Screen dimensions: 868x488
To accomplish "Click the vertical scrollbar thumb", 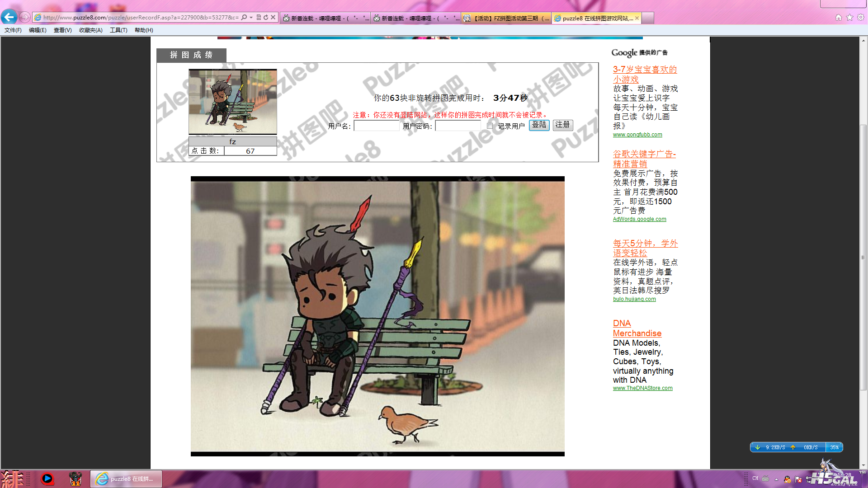I will point(863,258).
